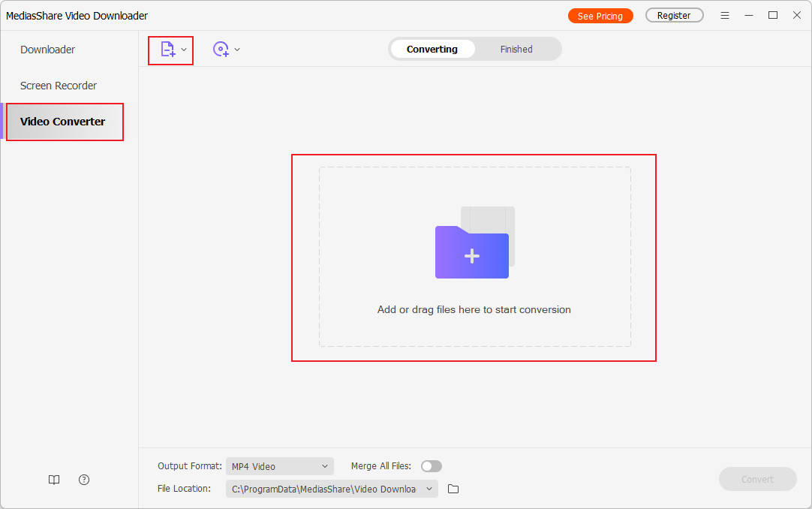Select Video Converter in sidebar
This screenshot has width=812, height=509.
coord(62,122)
